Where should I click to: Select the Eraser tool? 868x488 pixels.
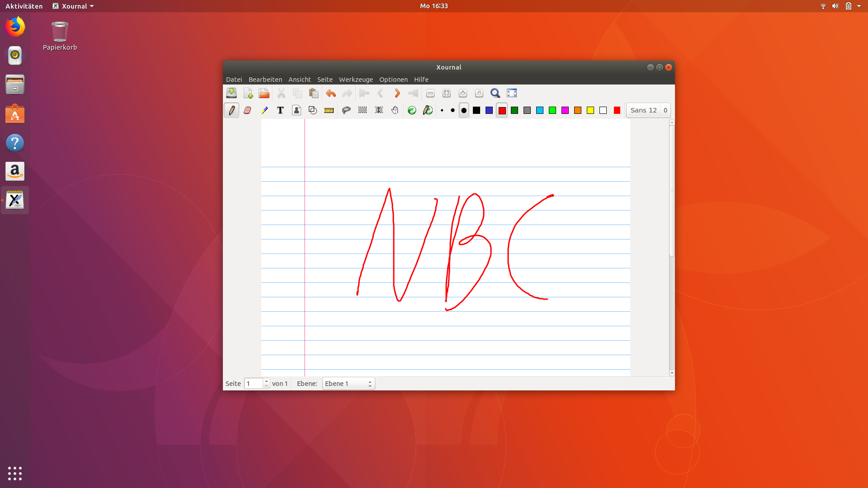[247, 110]
